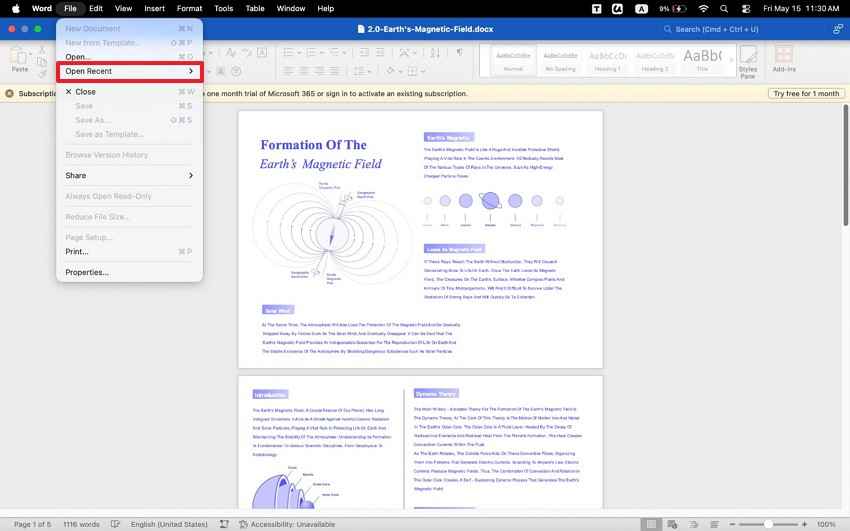Apply the Heading 2 style

[x=654, y=61]
